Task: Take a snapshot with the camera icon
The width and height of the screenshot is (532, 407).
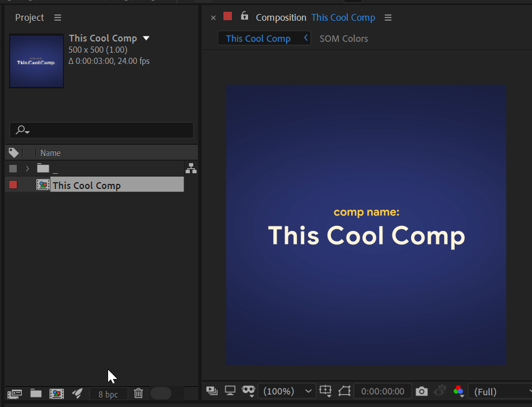Action: tap(422, 391)
